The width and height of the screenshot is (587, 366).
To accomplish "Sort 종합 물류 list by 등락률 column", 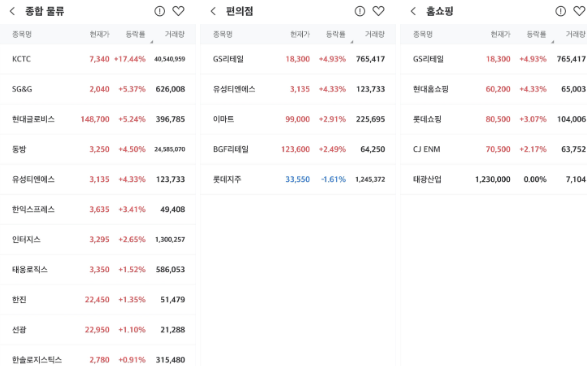I will [136, 34].
